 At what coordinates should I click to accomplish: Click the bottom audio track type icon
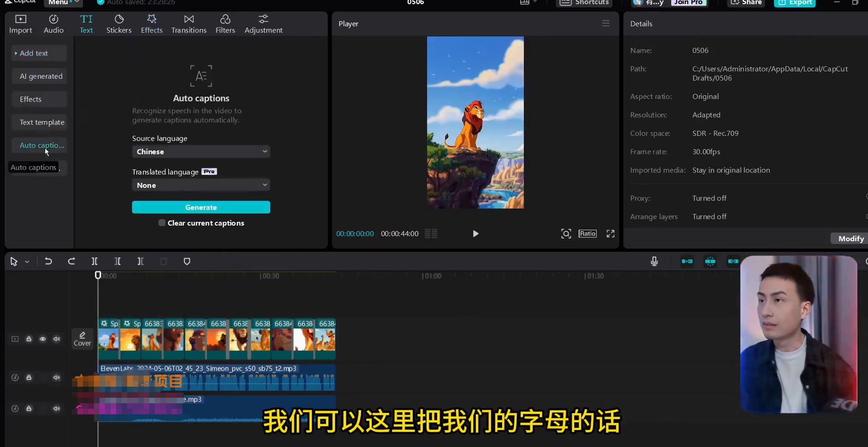click(15, 408)
